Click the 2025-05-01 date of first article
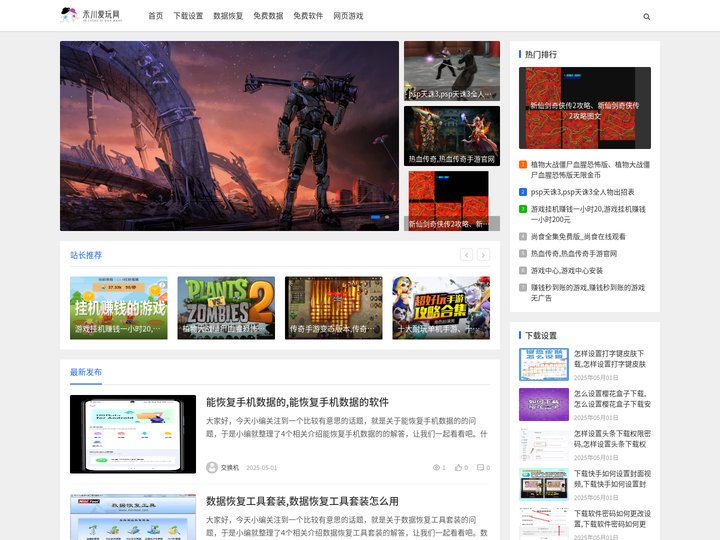This screenshot has width=720, height=540. click(x=262, y=467)
